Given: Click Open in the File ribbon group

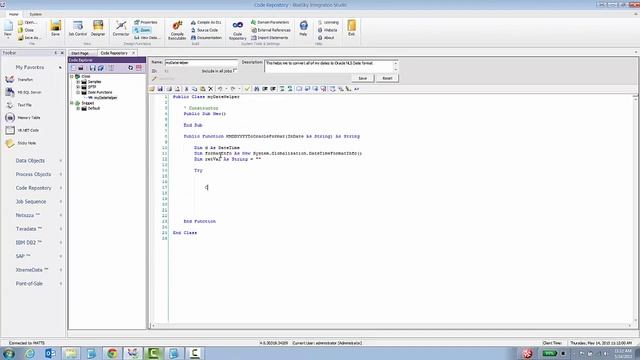Looking at the screenshot, I should tap(27, 22).
